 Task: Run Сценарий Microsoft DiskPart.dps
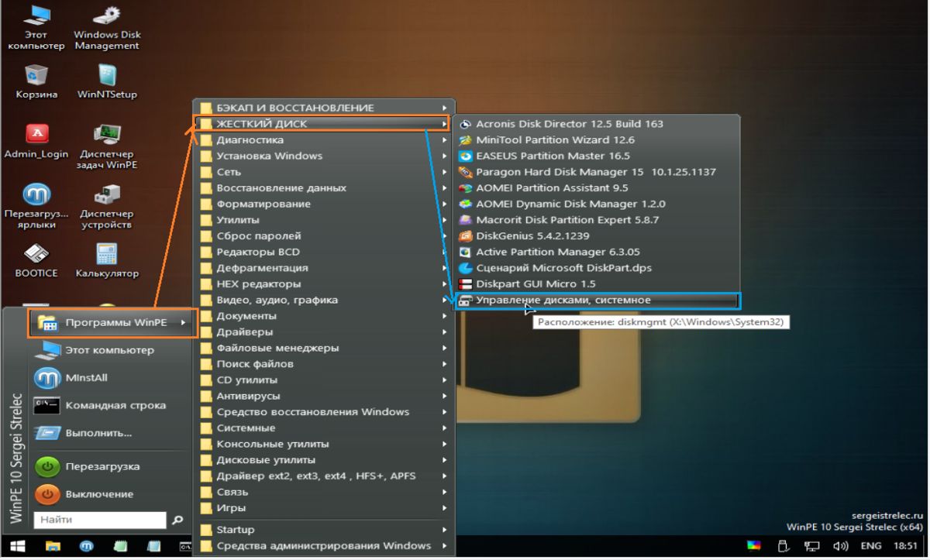click(x=596, y=268)
